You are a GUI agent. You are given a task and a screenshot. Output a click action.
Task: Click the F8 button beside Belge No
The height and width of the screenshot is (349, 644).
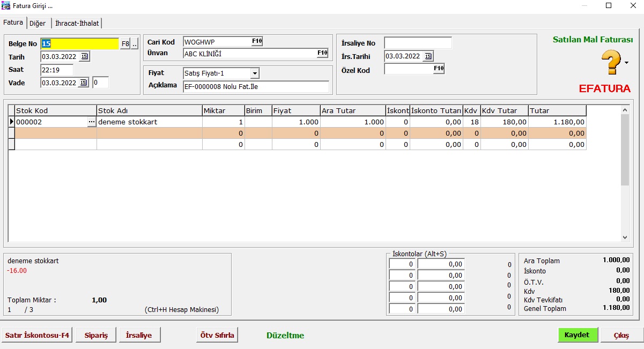click(125, 44)
